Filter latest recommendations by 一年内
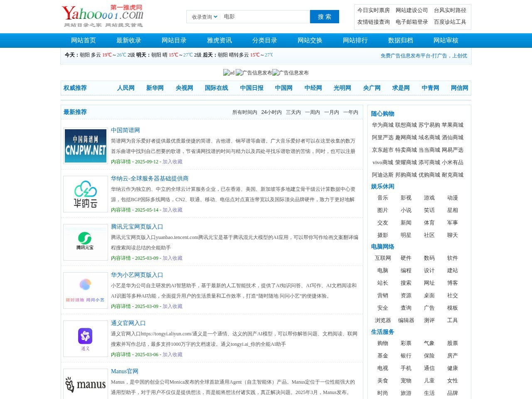 [351, 112]
